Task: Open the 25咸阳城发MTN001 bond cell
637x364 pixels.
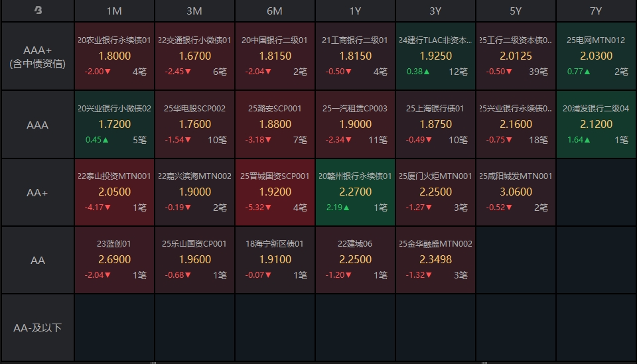Action: [516, 192]
